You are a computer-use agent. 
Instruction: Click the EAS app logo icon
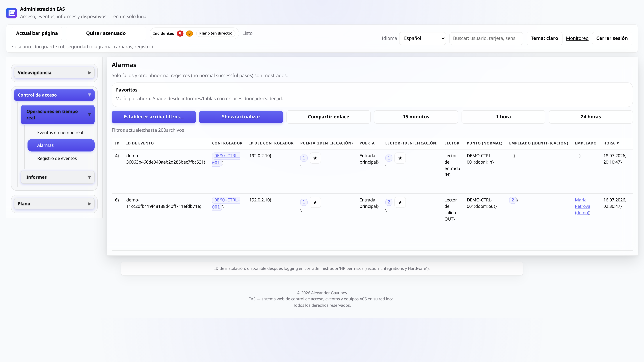pos(11,13)
